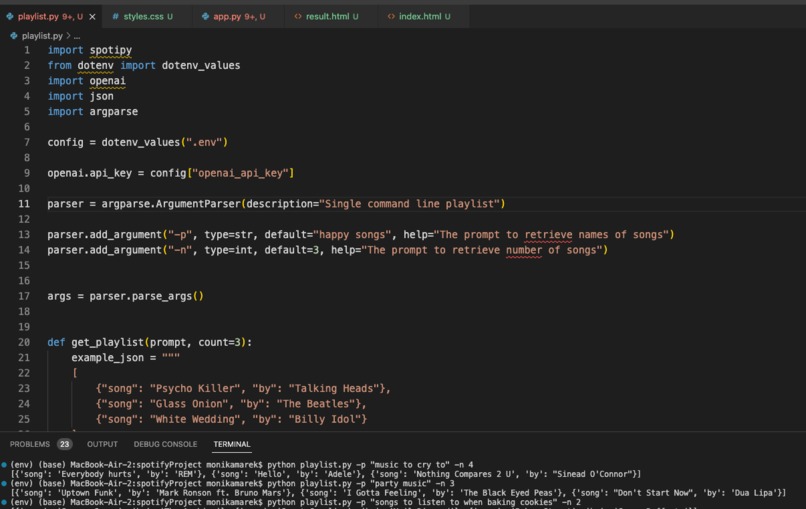Click the styles.css hash file icon
Viewport: 806px width, 509px height.
tap(116, 16)
